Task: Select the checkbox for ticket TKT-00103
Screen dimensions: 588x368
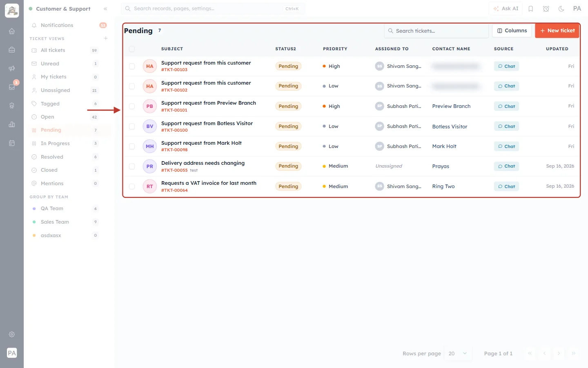Action: [x=132, y=66]
